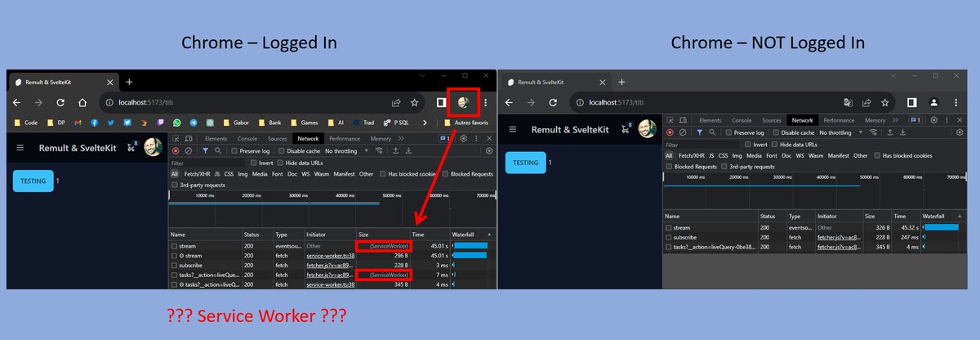Viewport: 980px width, 340px height.
Task: Click the export HAR download icon in left DevTools
Action: [x=408, y=151]
